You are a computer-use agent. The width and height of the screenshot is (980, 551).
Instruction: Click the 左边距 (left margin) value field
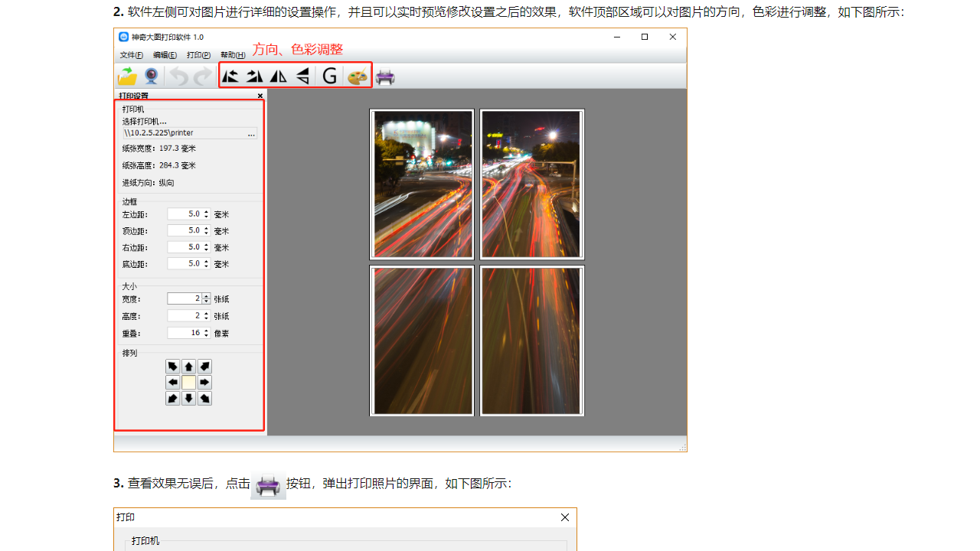pyautogui.click(x=185, y=214)
